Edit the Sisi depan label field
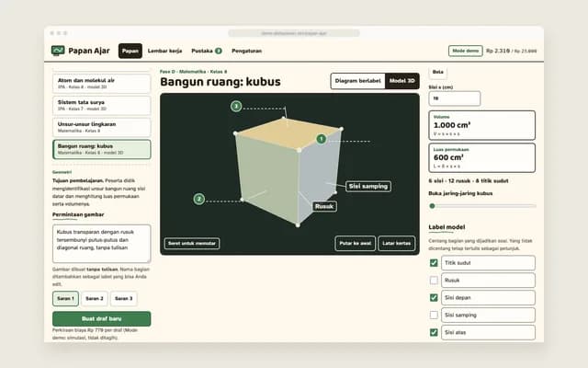Viewport: 588px width, 368px height. coord(488,297)
